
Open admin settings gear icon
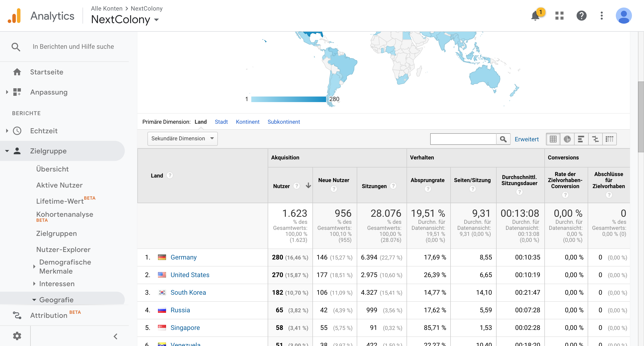pyautogui.click(x=17, y=336)
